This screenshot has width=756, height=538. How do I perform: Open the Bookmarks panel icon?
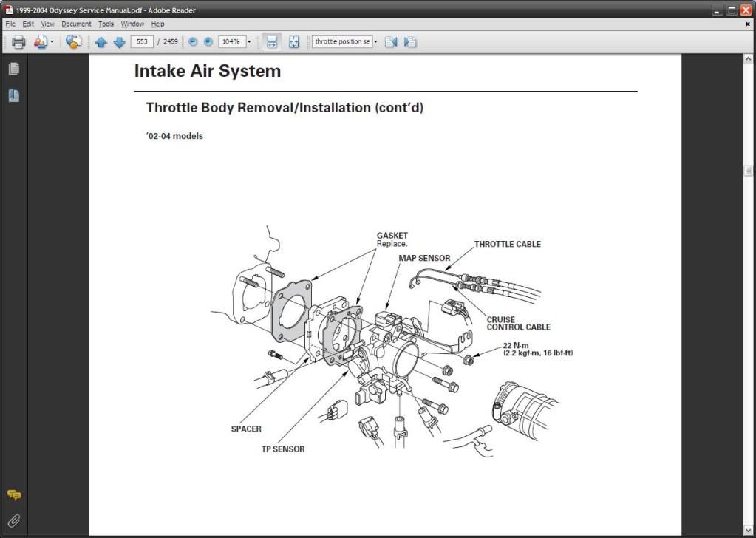(x=13, y=95)
